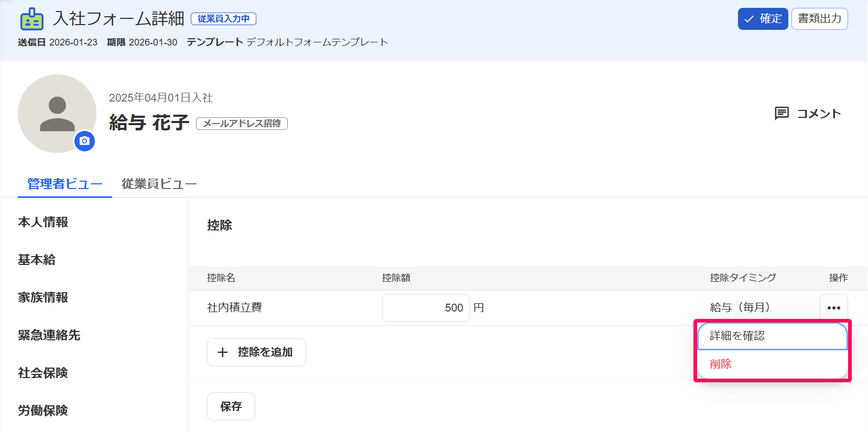Click the 2025年04月01日入社 date text
The height and width of the screenshot is (432, 868).
click(x=161, y=98)
